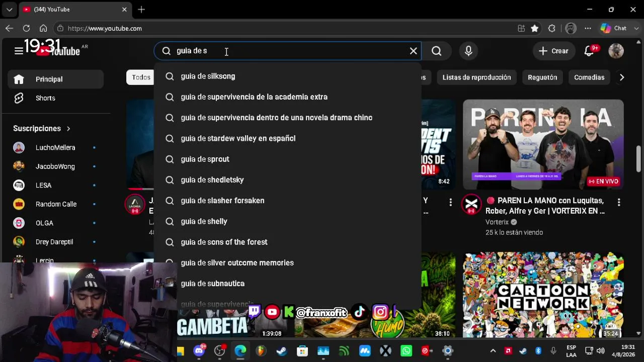Click the favorites star in the address bar
This screenshot has height=362, width=644.
pyautogui.click(x=535, y=29)
